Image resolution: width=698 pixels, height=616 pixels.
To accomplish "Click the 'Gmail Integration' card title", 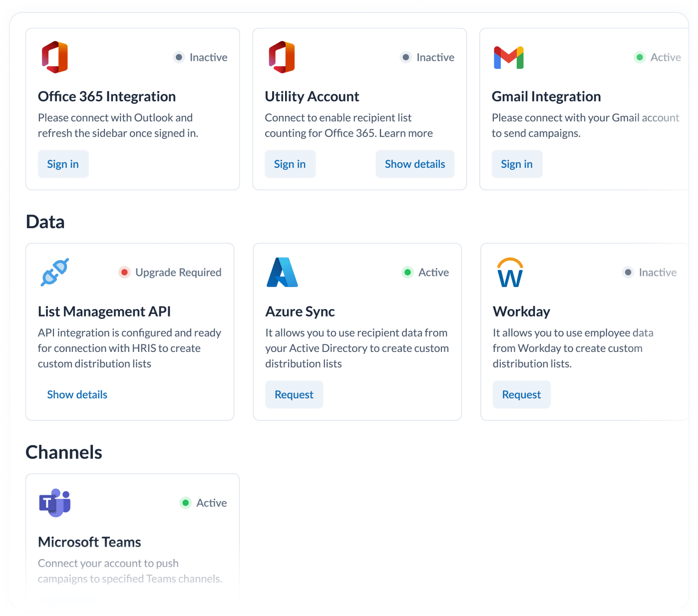I will [546, 96].
